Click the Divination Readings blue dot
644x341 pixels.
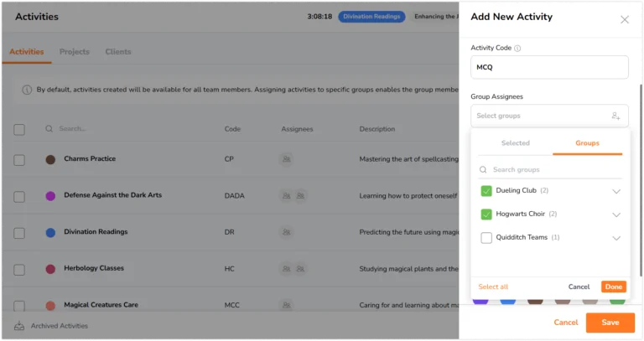50,233
